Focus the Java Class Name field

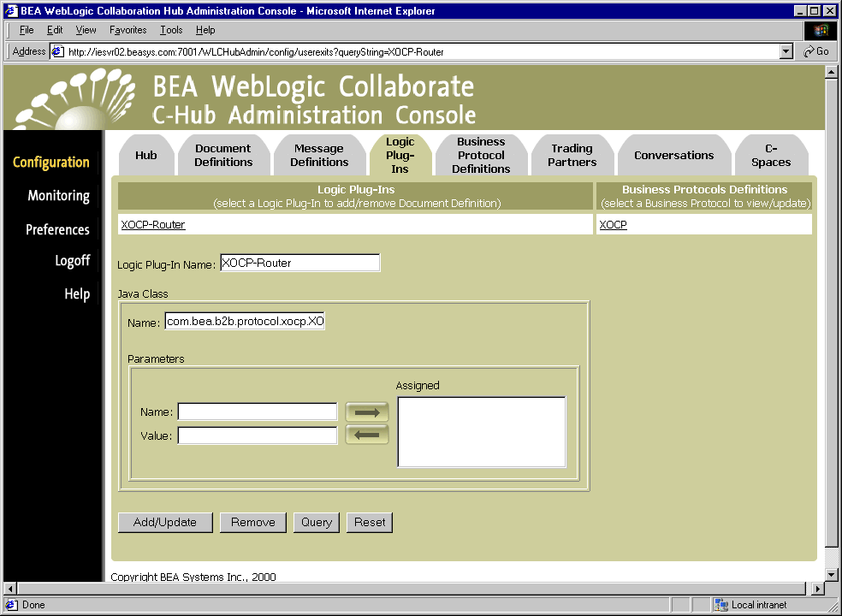[245, 321]
